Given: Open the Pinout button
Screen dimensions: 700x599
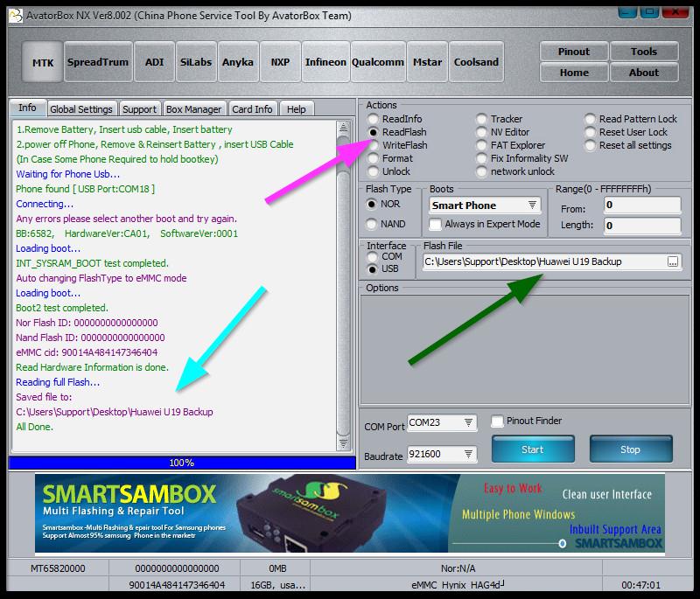Looking at the screenshot, I should (x=574, y=52).
